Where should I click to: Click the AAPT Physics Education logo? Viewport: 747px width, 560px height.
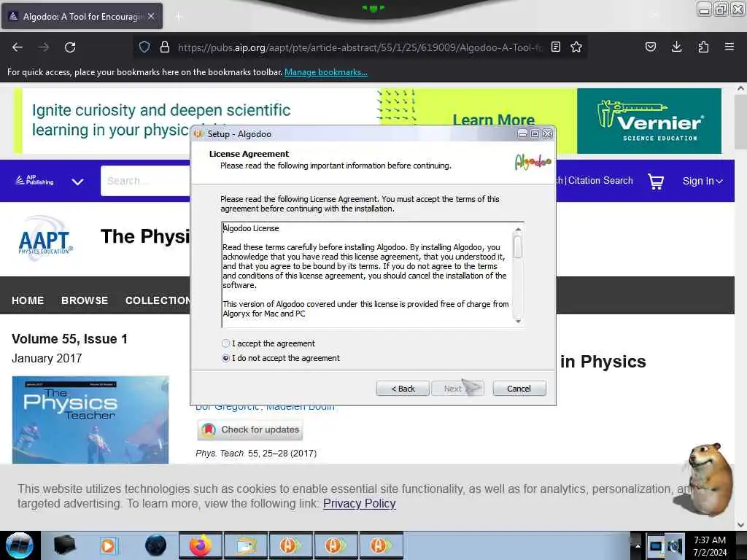click(45, 238)
